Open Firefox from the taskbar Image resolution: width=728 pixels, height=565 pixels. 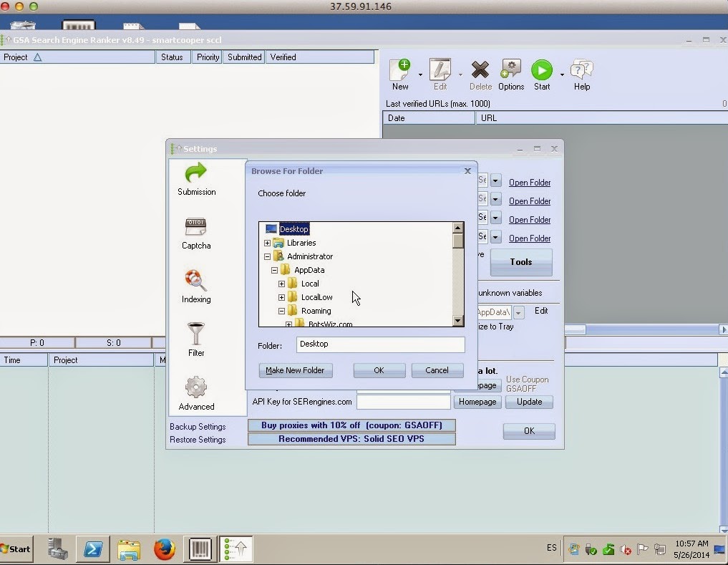[x=165, y=549]
